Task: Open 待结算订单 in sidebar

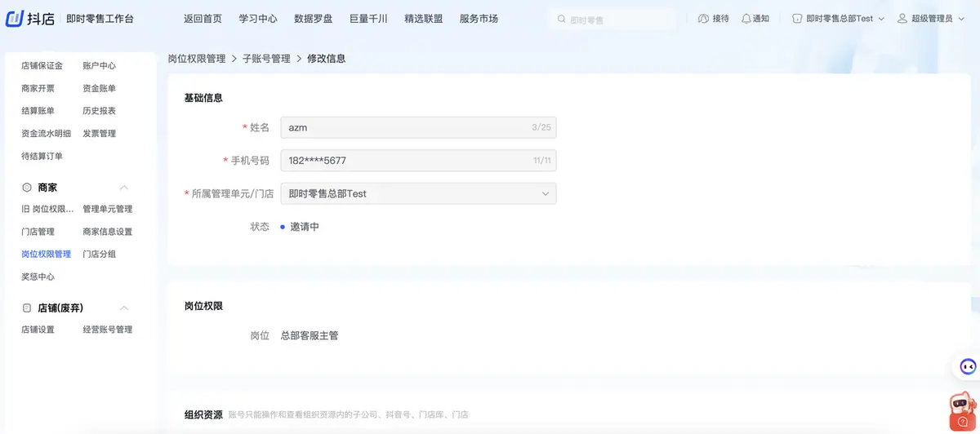Action: tap(42, 156)
